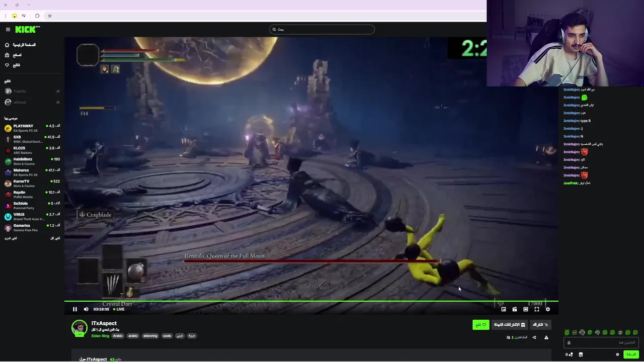644x362 pixels.
Task: Click the green stream progress bar
Action: tap(311, 301)
